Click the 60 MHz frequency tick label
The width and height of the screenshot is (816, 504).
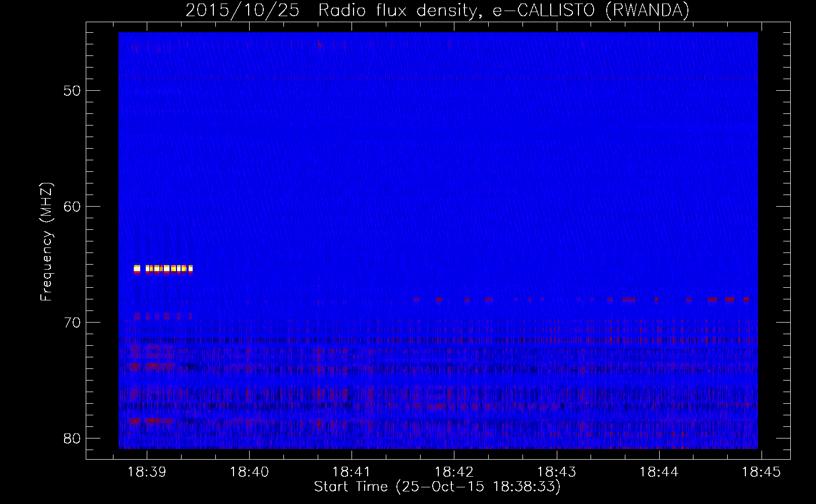tap(72, 207)
